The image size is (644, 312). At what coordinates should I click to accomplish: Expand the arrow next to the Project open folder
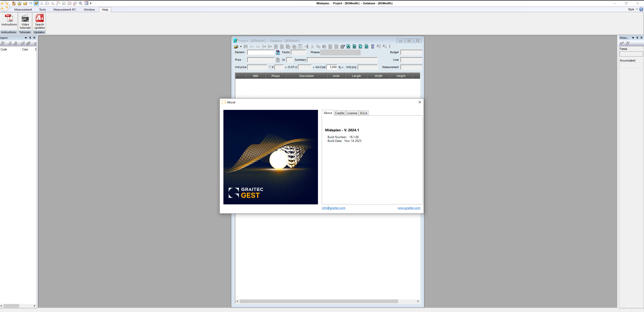click(x=241, y=47)
